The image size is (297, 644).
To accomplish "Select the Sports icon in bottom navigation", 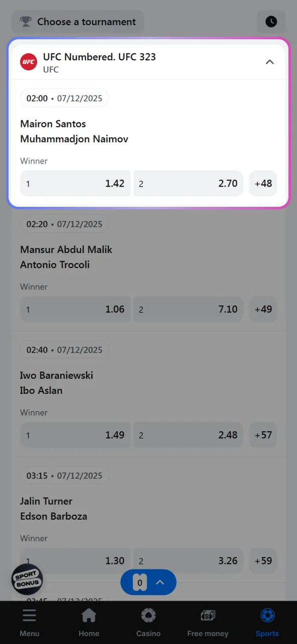I will (x=267, y=622).
